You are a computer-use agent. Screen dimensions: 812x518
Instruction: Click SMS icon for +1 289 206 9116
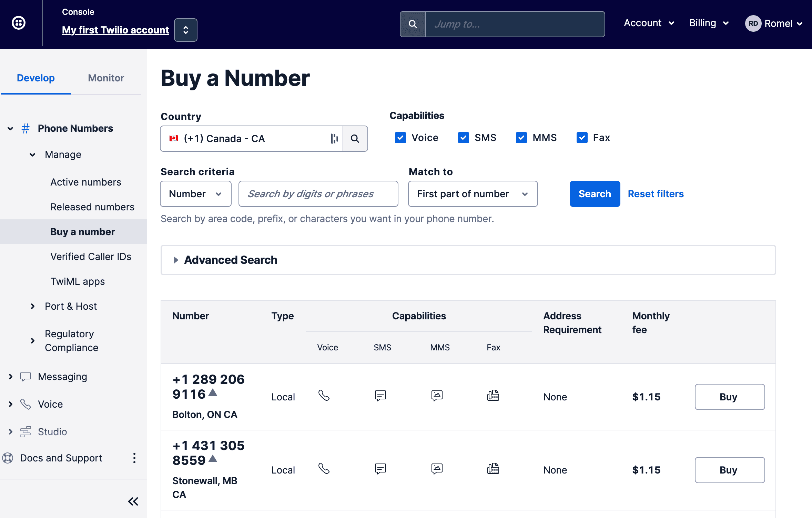pyautogui.click(x=380, y=396)
